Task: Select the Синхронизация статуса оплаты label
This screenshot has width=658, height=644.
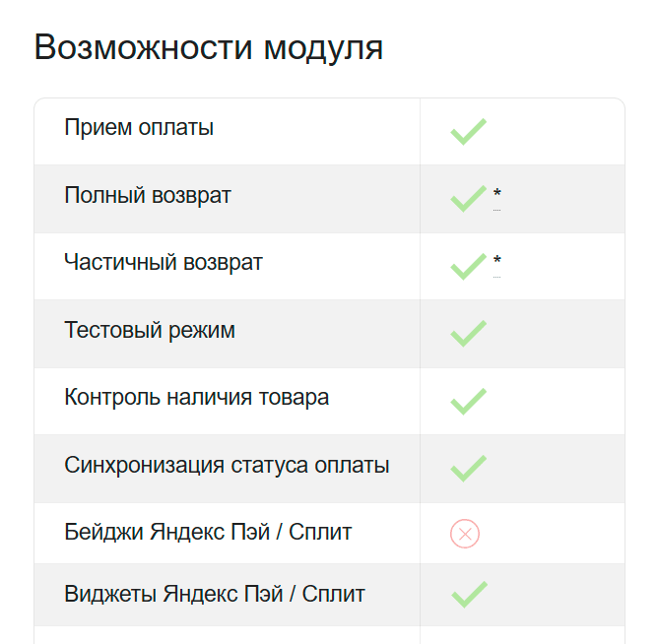Action: pyautogui.click(x=227, y=465)
